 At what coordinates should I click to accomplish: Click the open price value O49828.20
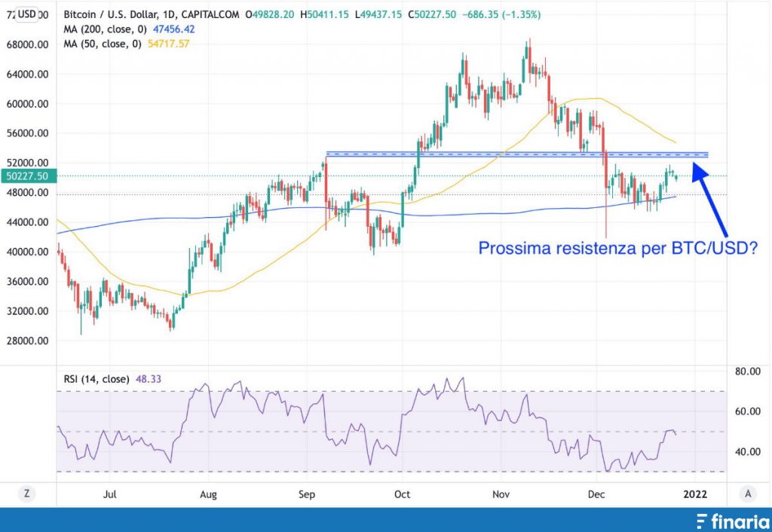point(270,15)
